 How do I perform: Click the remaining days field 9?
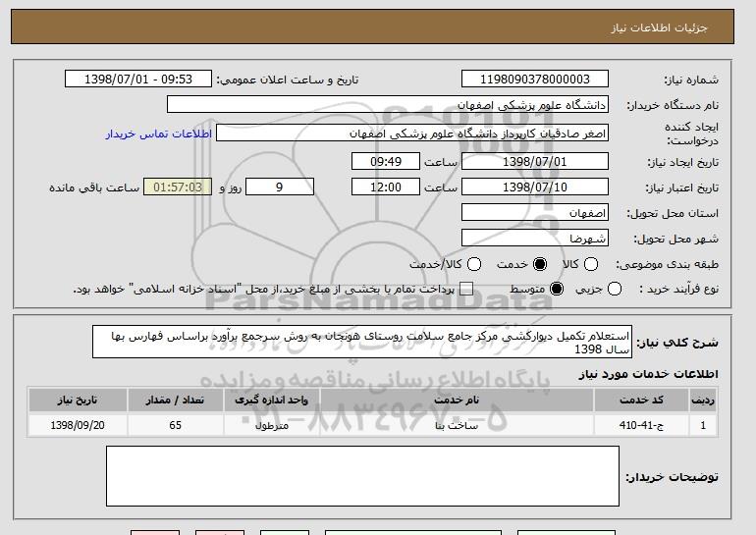(x=280, y=187)
